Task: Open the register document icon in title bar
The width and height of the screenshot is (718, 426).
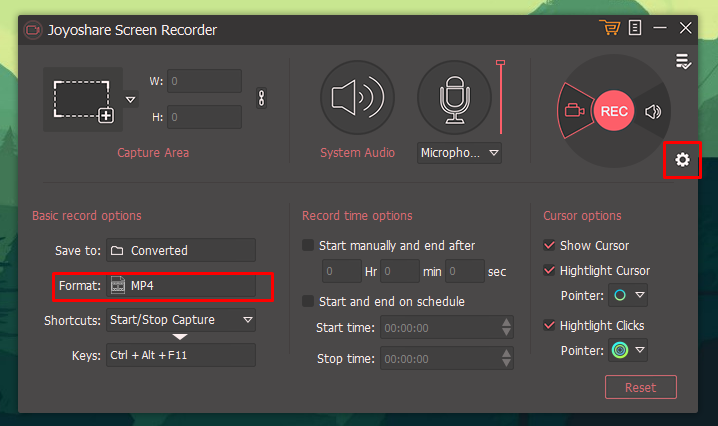Action: (635, 27)
